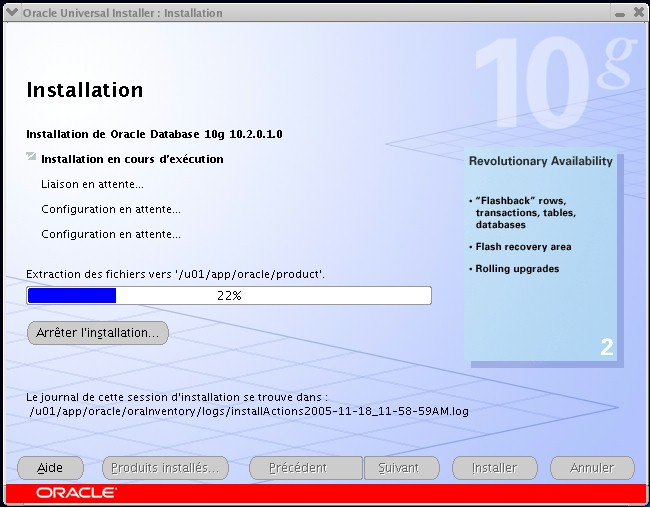Image resolution: width=650 pixels, height=508 pixels.
Task: Click the Aide help button
Action: click(x=50, y=468)
